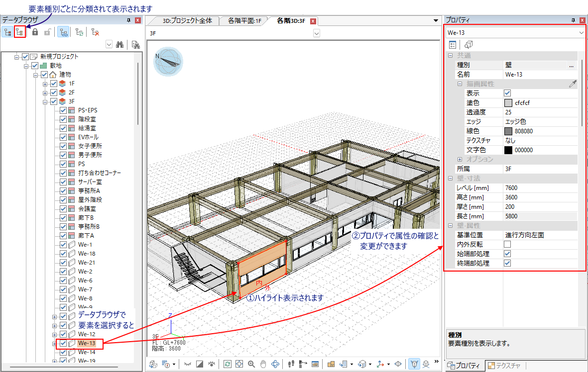The height and width of the screenshot is (372, 588).
Task: Click the ellipsis button in 種別 row
Action: (x=571, y=65)
